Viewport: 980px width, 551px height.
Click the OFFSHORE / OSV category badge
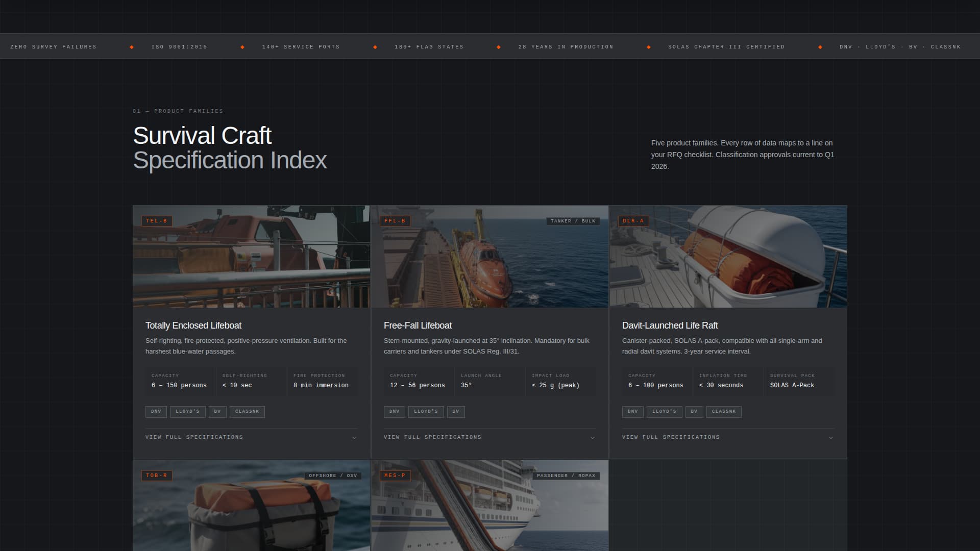click(x=334, y=475)
